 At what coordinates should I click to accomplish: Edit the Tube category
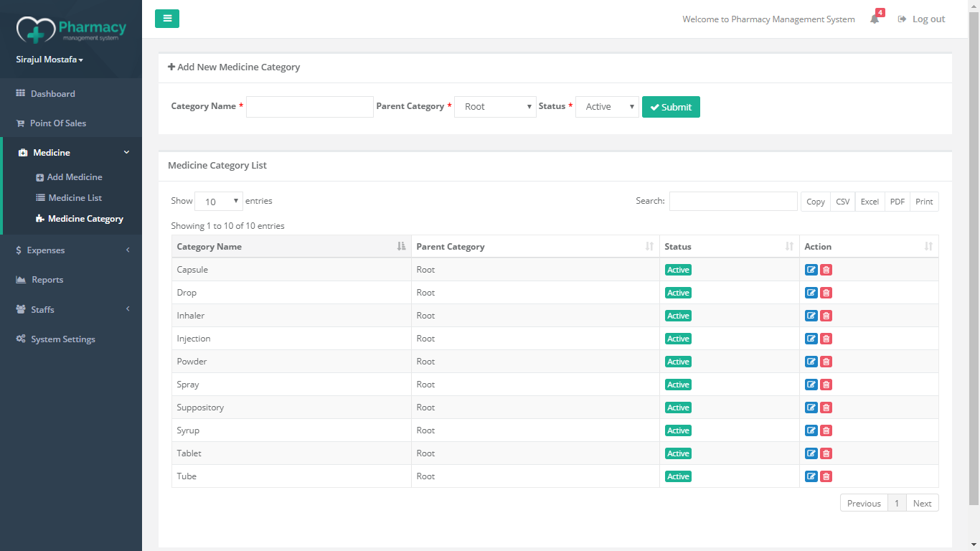811,476
